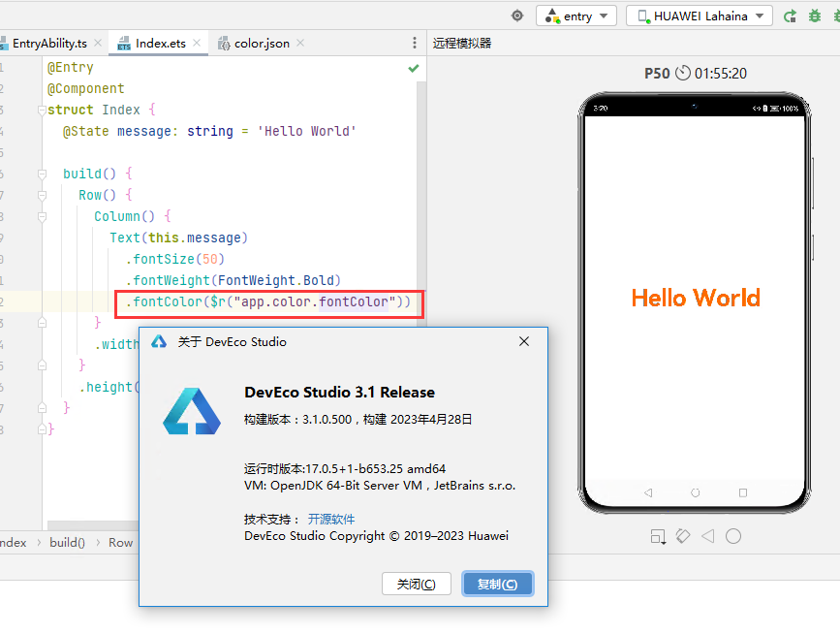Tap the back triangle on the phone screen
The height and width of the screenshot is (634, 840).
(648, 492)
